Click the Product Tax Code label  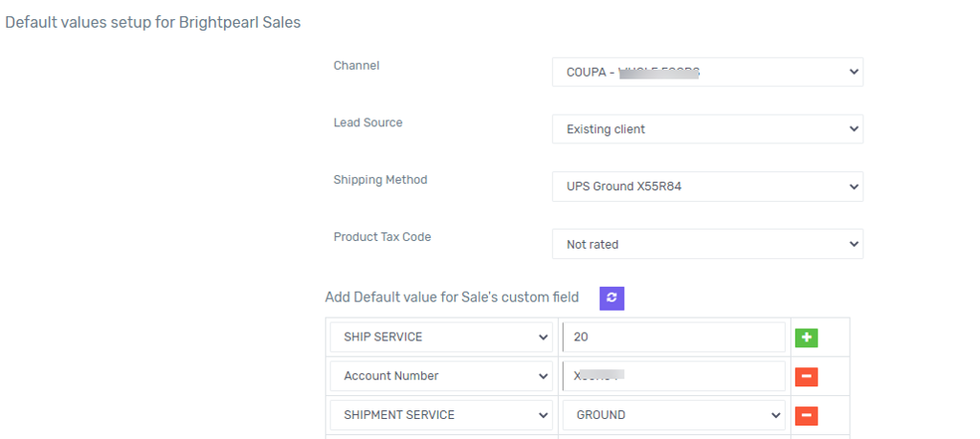click(383, 237)
